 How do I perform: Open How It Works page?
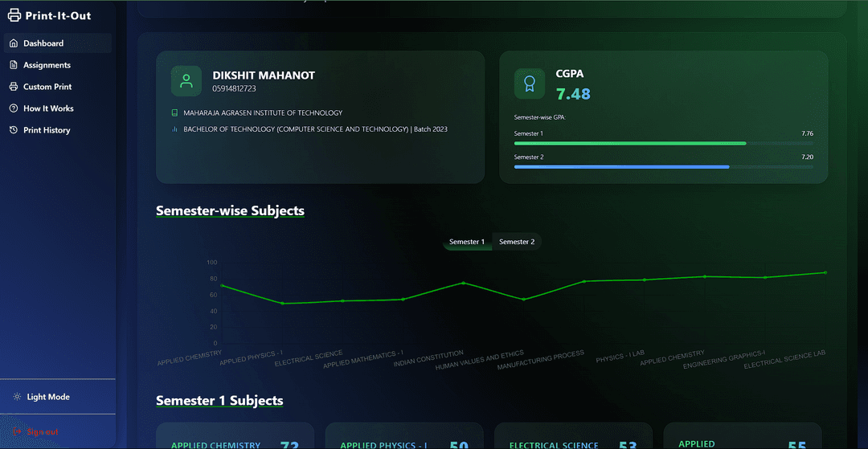click(58, 108)
